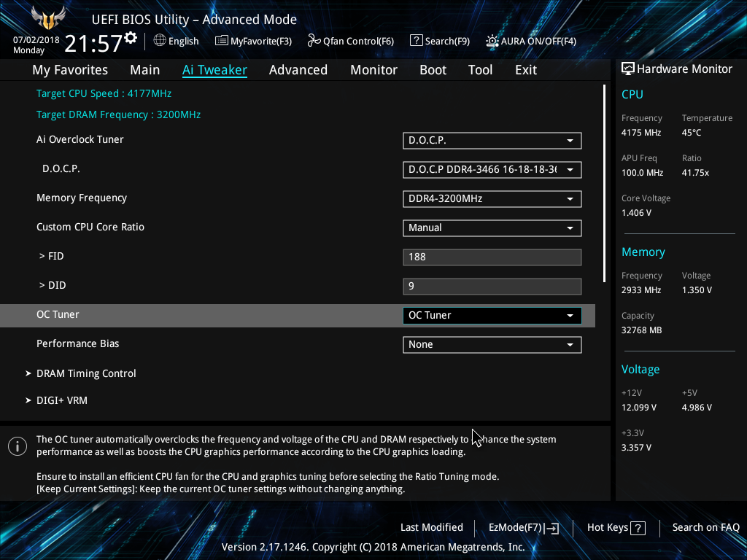Click the settings list vertical scrollbar
747x560 pixels.
(604, 183)
